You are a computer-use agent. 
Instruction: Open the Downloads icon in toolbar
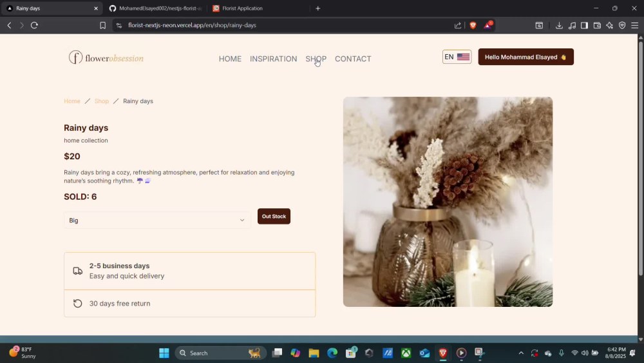559,26
